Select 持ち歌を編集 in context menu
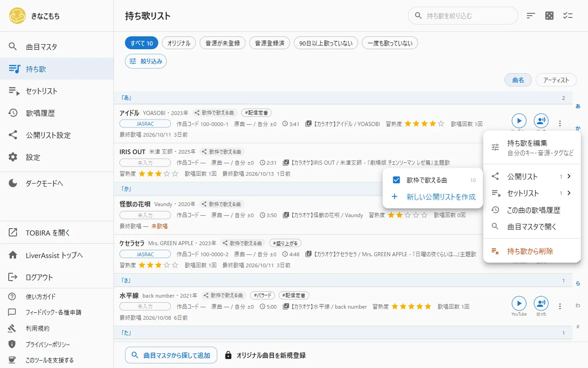Viewport: 588px width, 368px height. pos(532,147)
